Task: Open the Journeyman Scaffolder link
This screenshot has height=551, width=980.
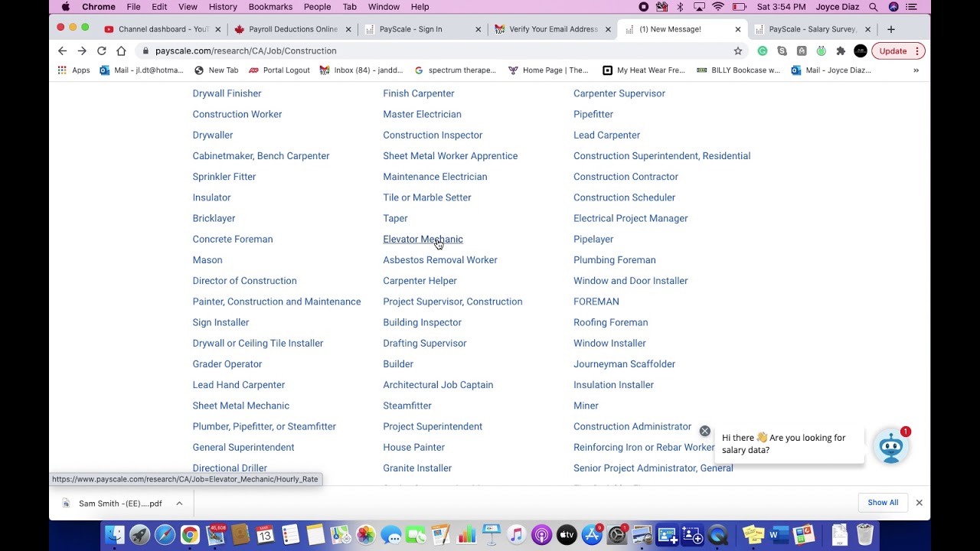Action: pyautogui.click(x=624, y=364)
